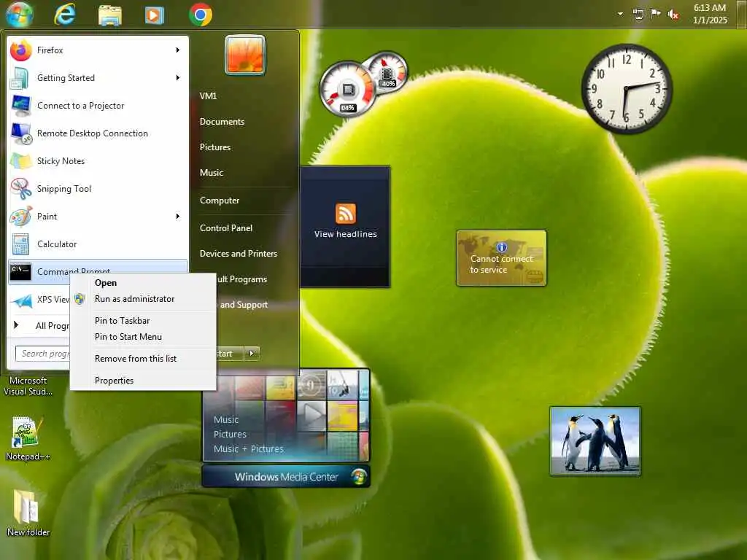Click the penguins slideshow gadget picture
This screenshot has height=560, width=747.
click(595, 441)
